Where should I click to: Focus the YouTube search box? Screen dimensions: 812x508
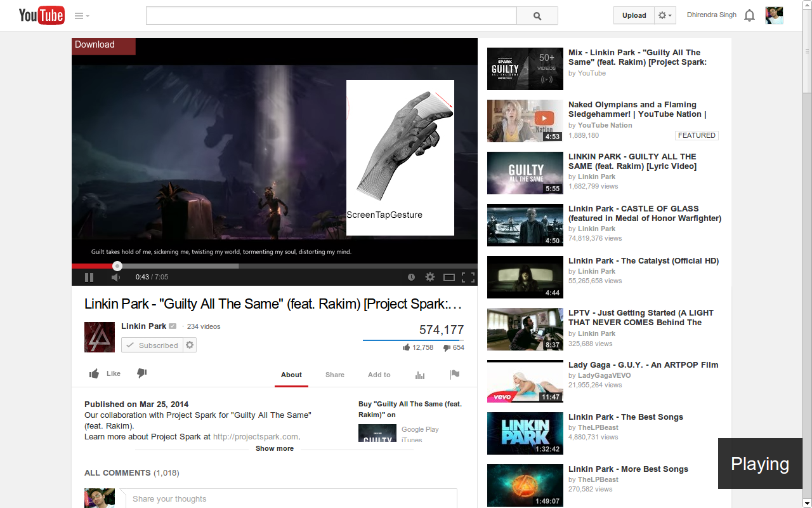pyautogui.click(x=331, y=16)
